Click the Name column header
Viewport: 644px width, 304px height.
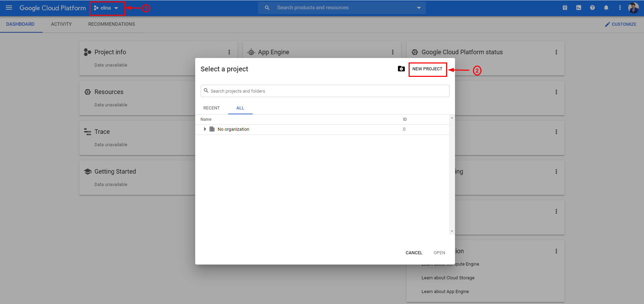(x=206, y=119)
